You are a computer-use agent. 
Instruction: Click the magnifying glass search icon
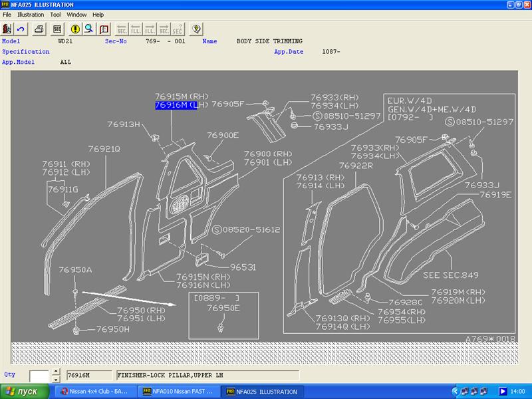88,29
